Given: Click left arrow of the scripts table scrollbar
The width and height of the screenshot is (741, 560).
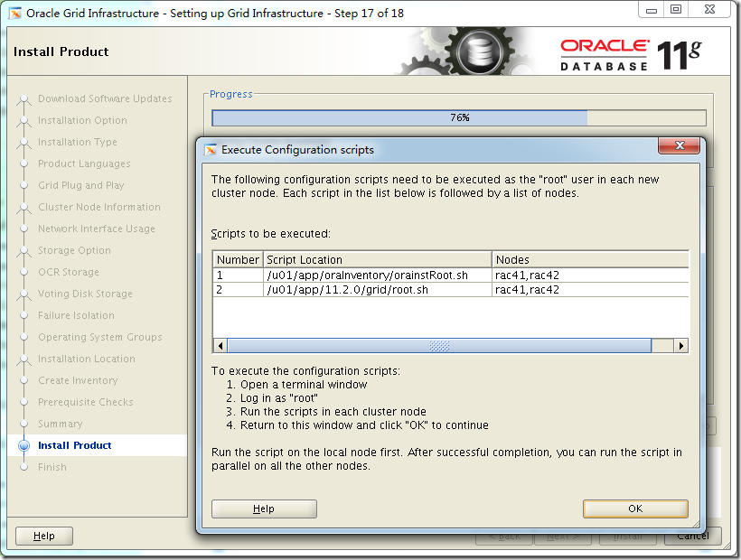Looking at the screenshot, I should [220, 346].
